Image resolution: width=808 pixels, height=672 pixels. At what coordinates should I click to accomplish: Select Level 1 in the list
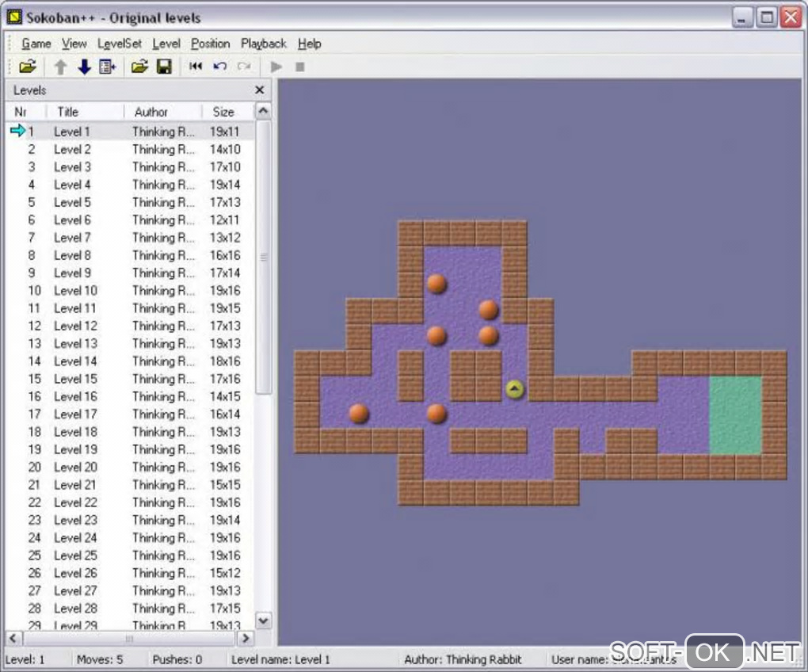[x=131, y=132]
